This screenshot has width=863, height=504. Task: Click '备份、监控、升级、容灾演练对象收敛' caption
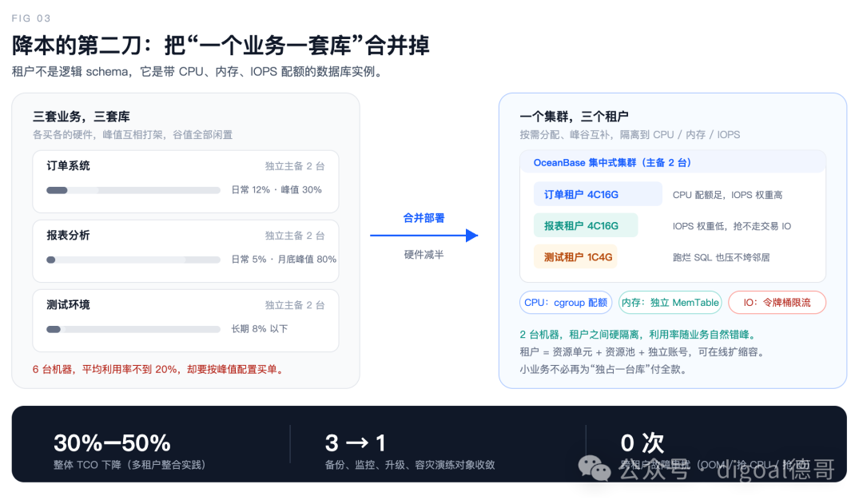pos(409,465)
